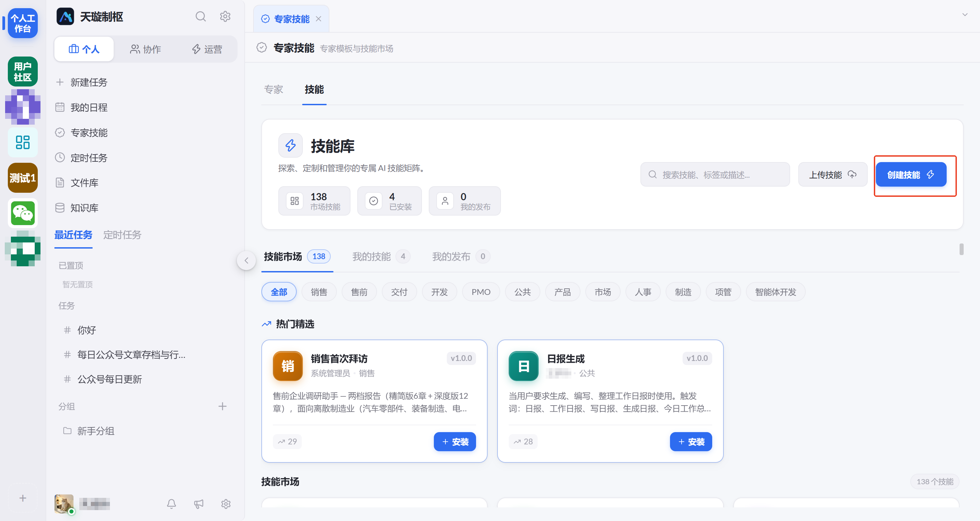Image resolution: width=980 pixels, height=521 pixels.
Task: Open notifications bell icon
Action: 171,504
